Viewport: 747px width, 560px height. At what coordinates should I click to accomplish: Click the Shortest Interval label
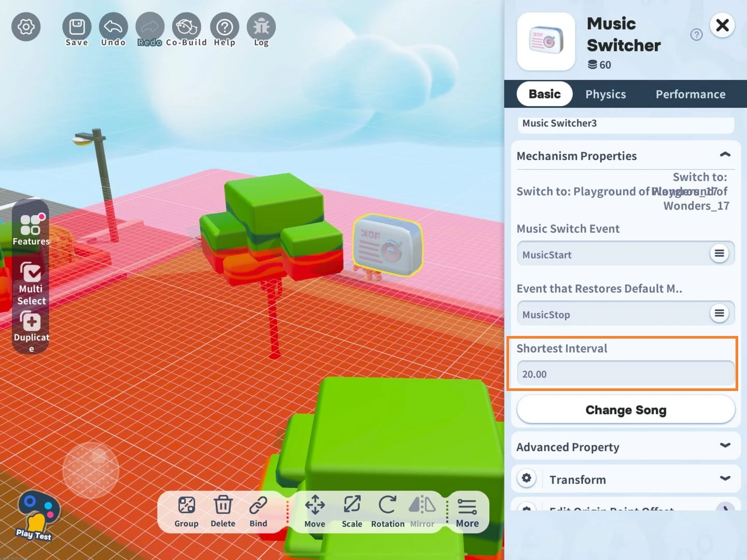point(562,348)
